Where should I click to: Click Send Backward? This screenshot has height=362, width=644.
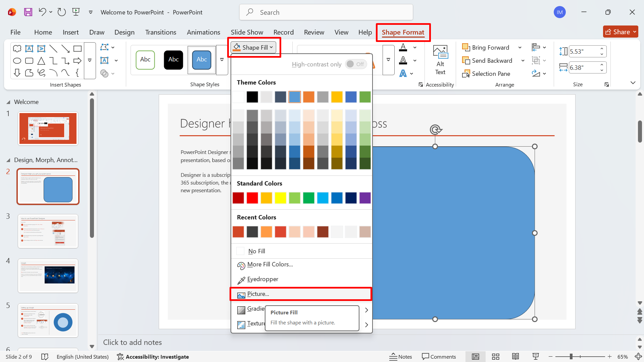[x=487, y=61]
